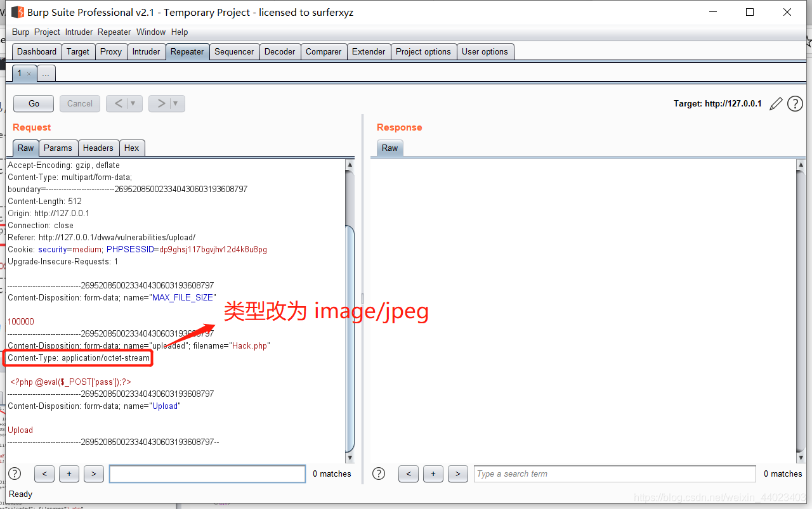Open the Repeater menu
Image resolution: width=812 pixels, height=509 pixels.
pyautogui.click(x=114, y=32)
